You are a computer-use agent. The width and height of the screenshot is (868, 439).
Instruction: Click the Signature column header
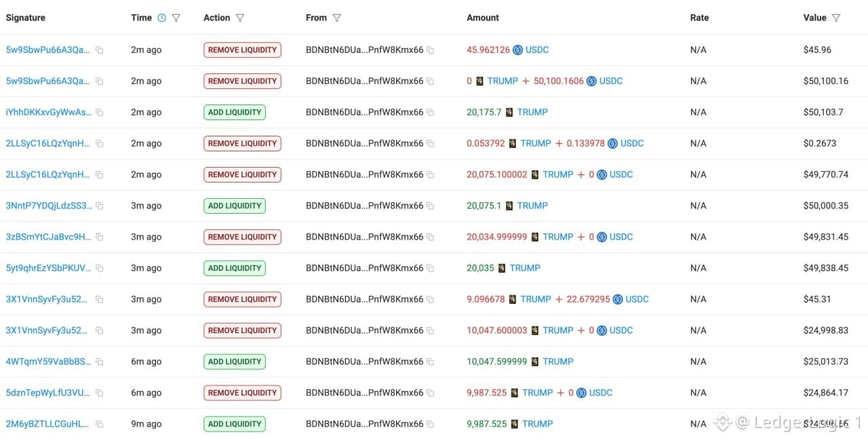coord(26,18)
